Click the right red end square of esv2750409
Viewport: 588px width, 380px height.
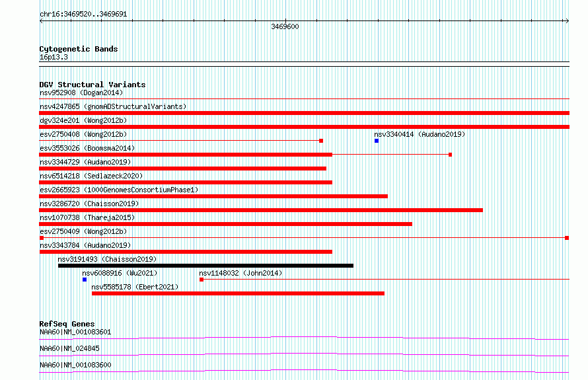(x=567, y=238)
